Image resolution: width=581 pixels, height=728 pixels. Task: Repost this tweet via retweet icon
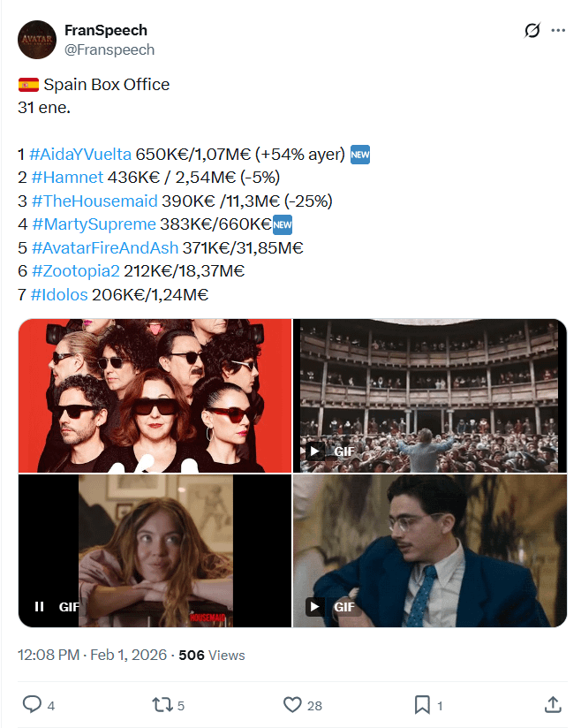[x=162, y=705]
